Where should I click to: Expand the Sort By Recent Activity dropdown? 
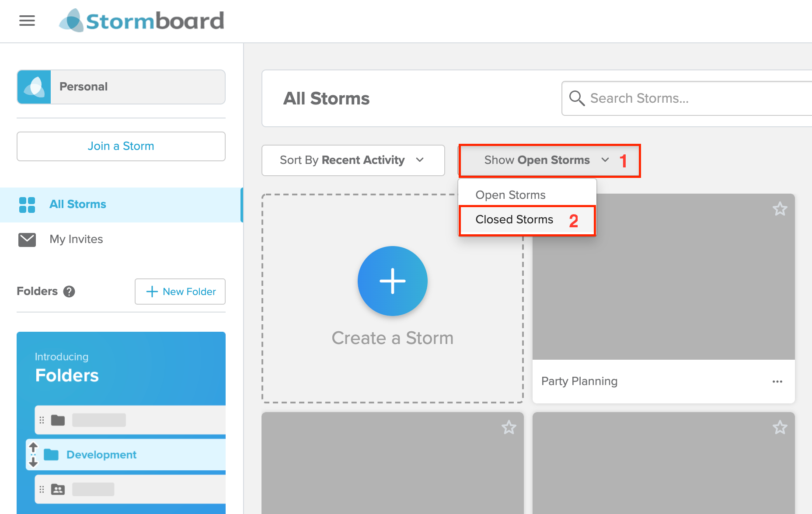click(x=353, y=160)
